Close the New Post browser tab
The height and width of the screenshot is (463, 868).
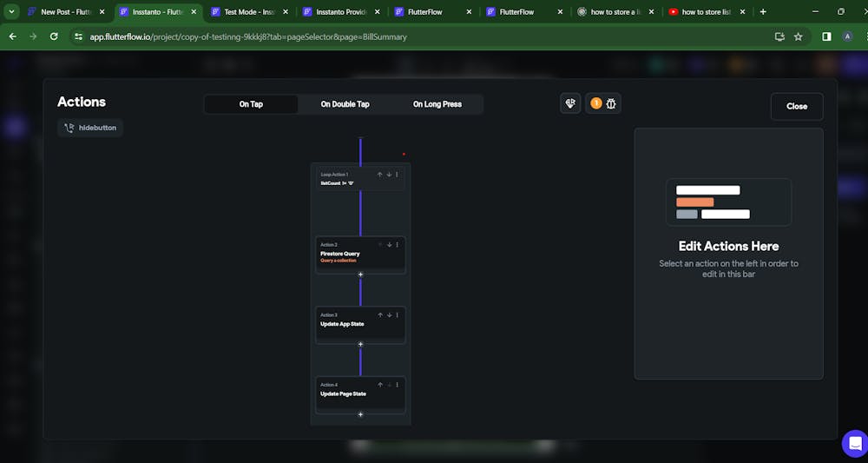(x=102, y=11)
